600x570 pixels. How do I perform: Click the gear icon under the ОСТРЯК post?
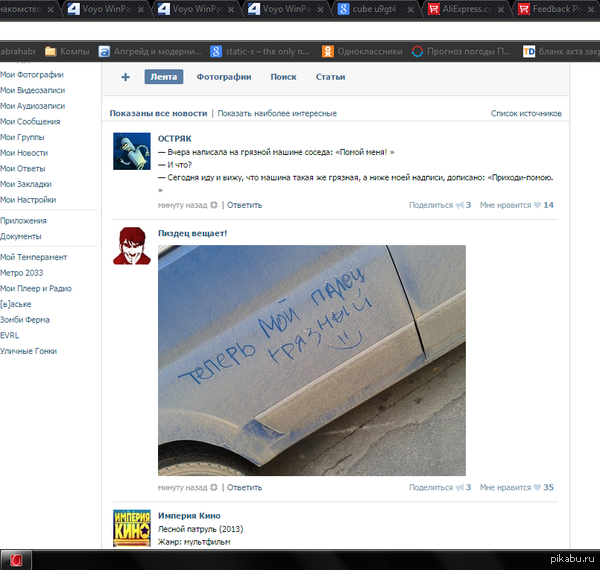coord(214,205)
